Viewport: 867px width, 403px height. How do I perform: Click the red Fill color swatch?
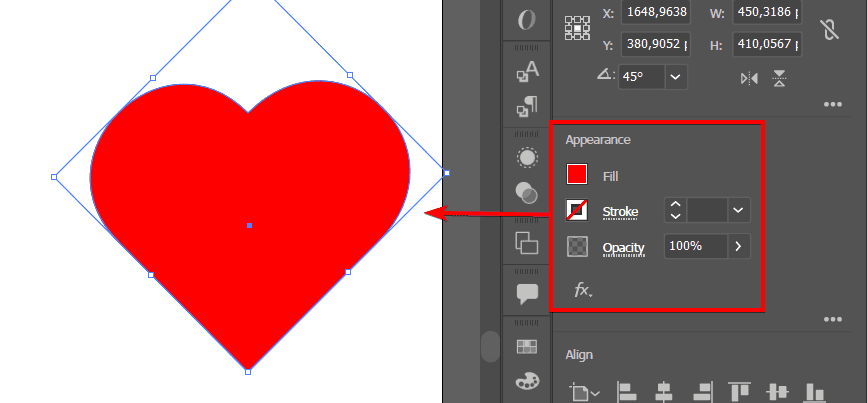[x=577, y=175]
